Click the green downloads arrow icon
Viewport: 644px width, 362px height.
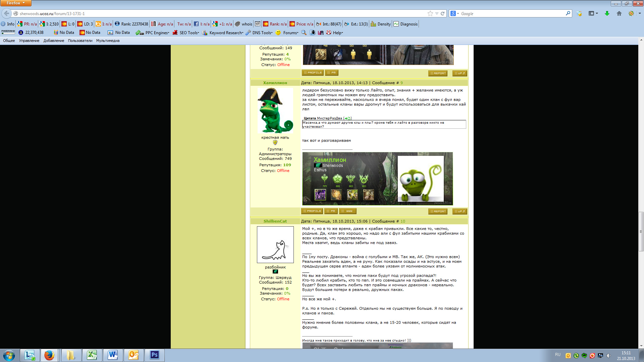607,13
